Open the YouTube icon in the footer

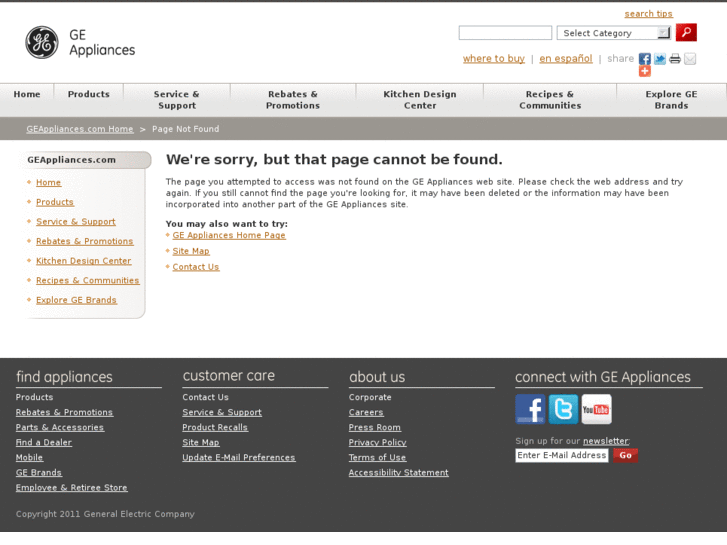[x=597, y=409]
